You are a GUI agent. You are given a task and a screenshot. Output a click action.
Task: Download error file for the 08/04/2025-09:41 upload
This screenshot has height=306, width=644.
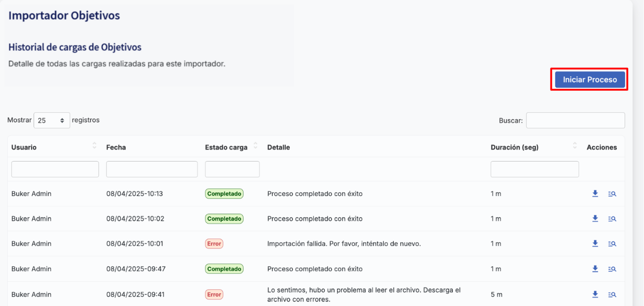point(595,294)
